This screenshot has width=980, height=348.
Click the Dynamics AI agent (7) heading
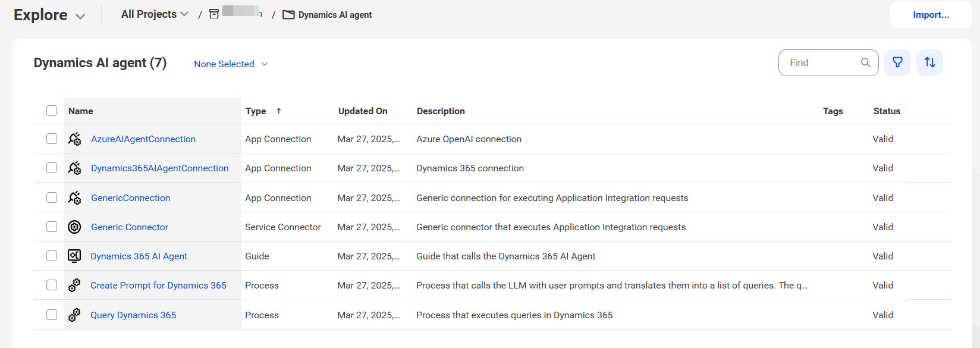point(100,63)
